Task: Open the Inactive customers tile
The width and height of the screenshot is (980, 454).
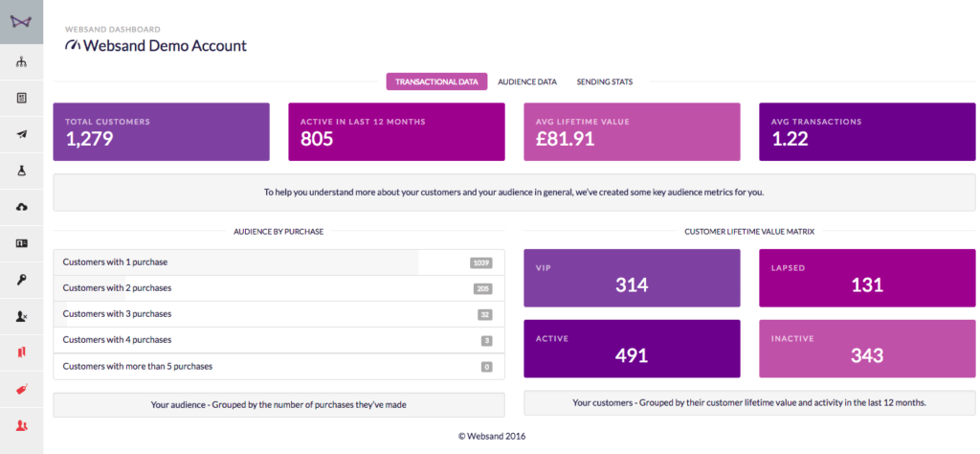Action: 867,349
